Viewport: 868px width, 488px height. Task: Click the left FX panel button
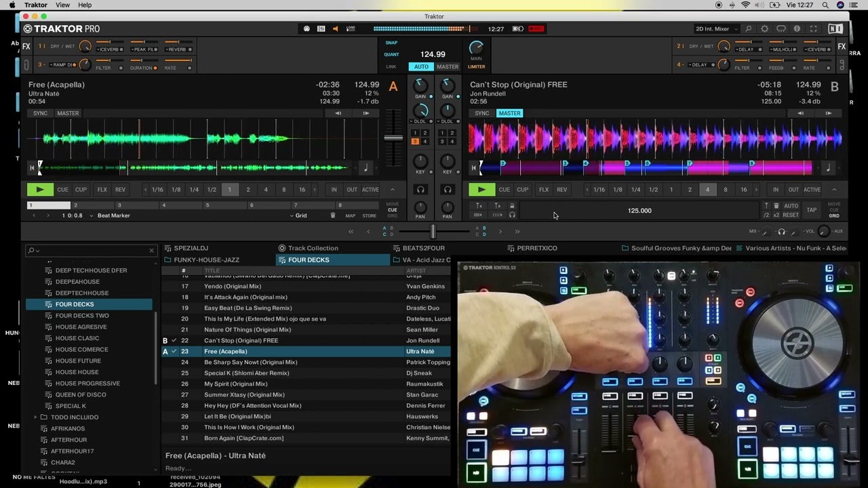click(x=26, y=47)
